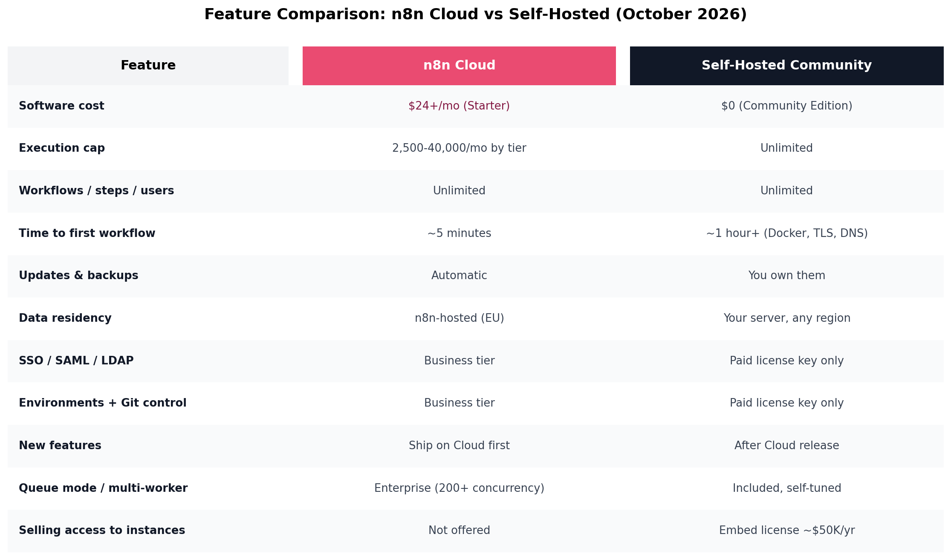Click the 'Environments + Git control' row label
Image resolution: width=951 pixels, height=560 pixels.
(103, 403)
